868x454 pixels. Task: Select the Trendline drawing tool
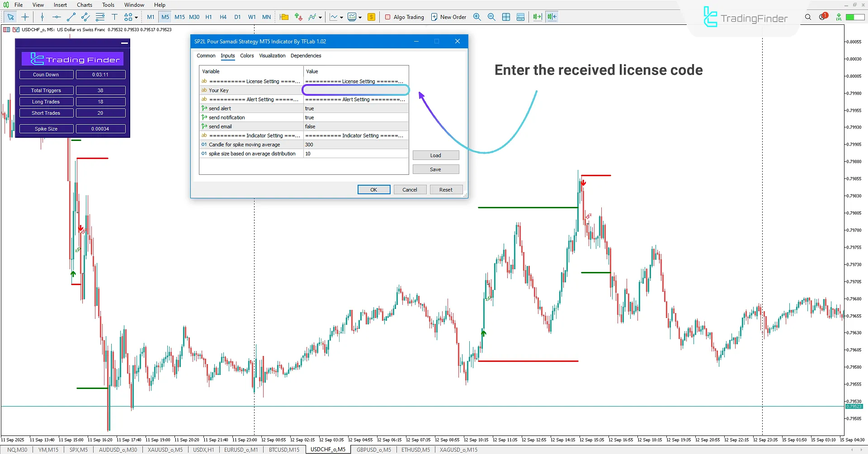click(x=71, y=17)
